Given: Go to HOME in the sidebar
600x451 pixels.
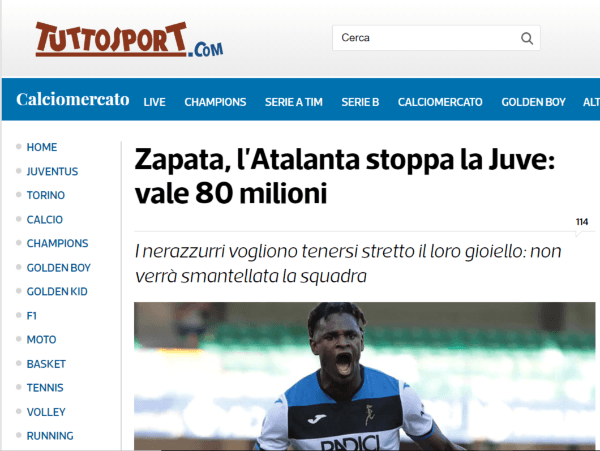Looking at the screenshot, I should tap(42, 147).
